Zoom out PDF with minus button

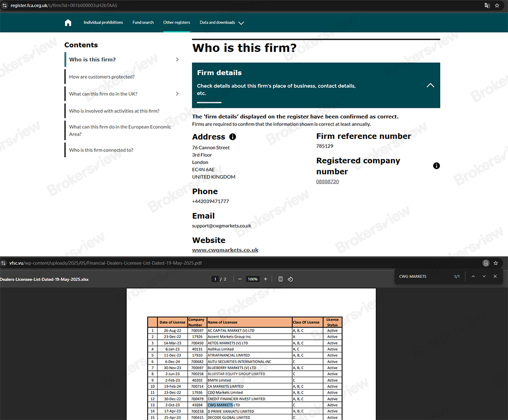click(240, 279)
